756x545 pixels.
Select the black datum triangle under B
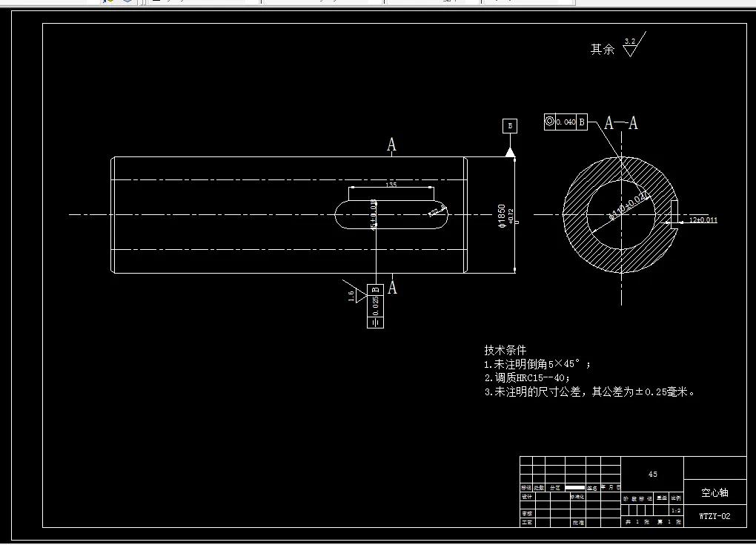[510, 153]
